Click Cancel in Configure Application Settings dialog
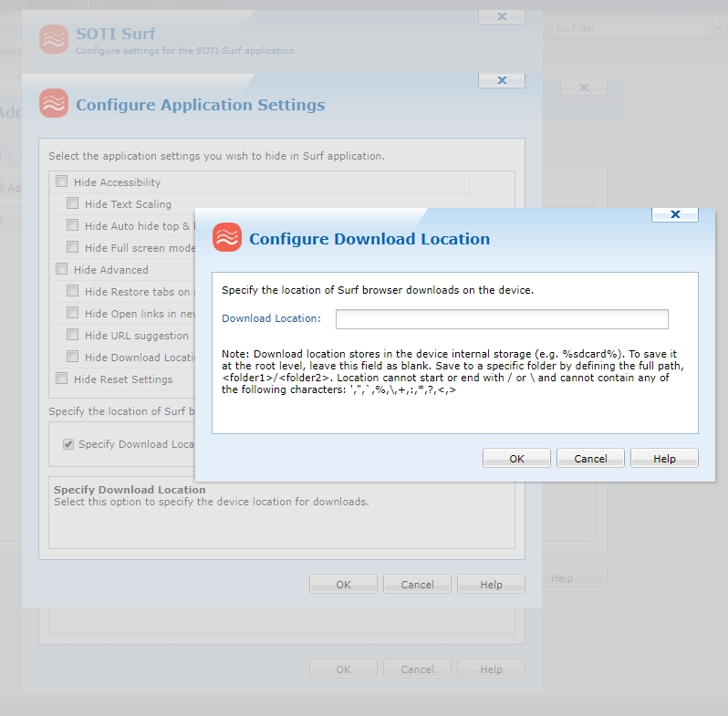728x716 pixels. coord(417,584)
